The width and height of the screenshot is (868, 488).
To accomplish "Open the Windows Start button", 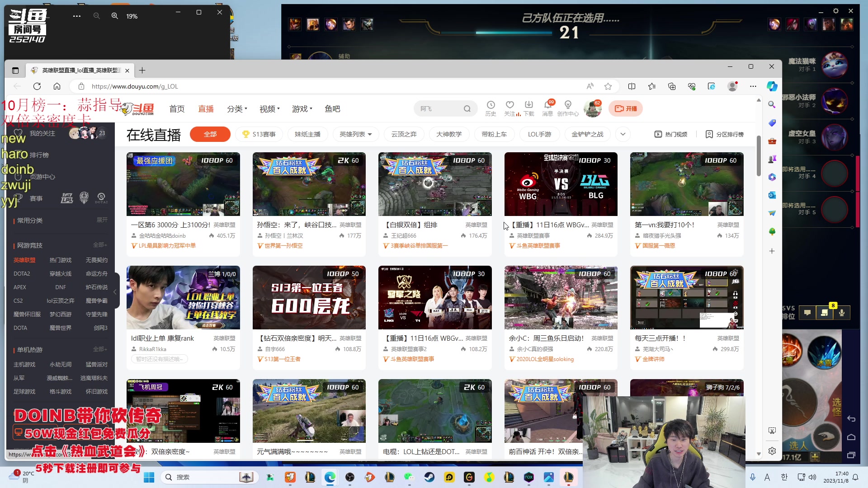I will tap(149, 477).
